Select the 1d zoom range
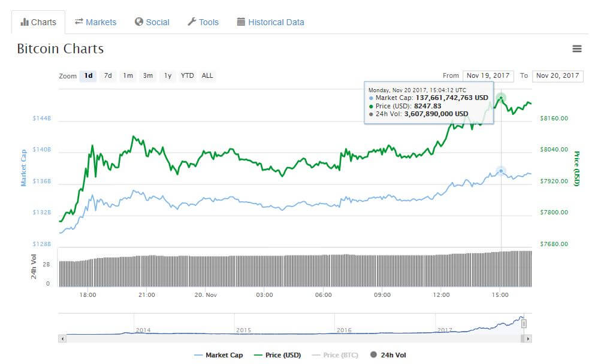601x364 pixels. pos(88,76)
